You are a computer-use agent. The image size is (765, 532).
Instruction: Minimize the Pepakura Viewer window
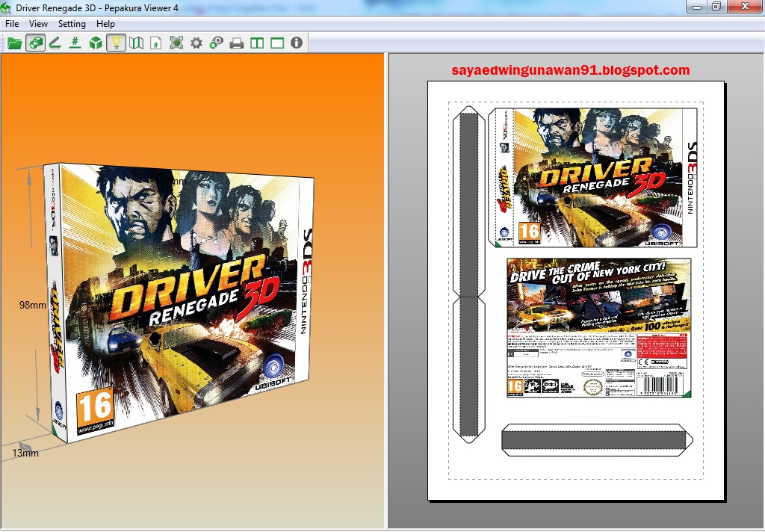[x=697, y=7]
